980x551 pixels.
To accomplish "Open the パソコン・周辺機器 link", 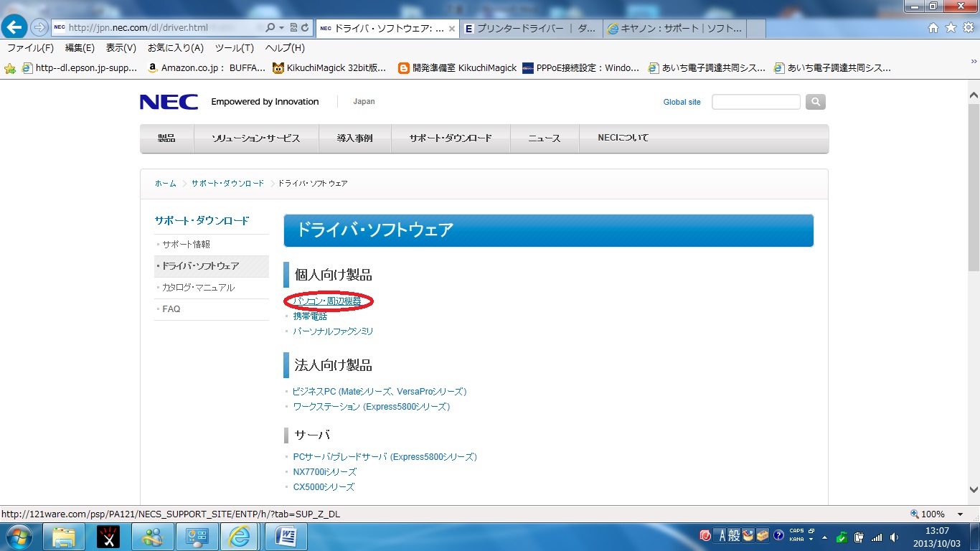I will [327, 301].
